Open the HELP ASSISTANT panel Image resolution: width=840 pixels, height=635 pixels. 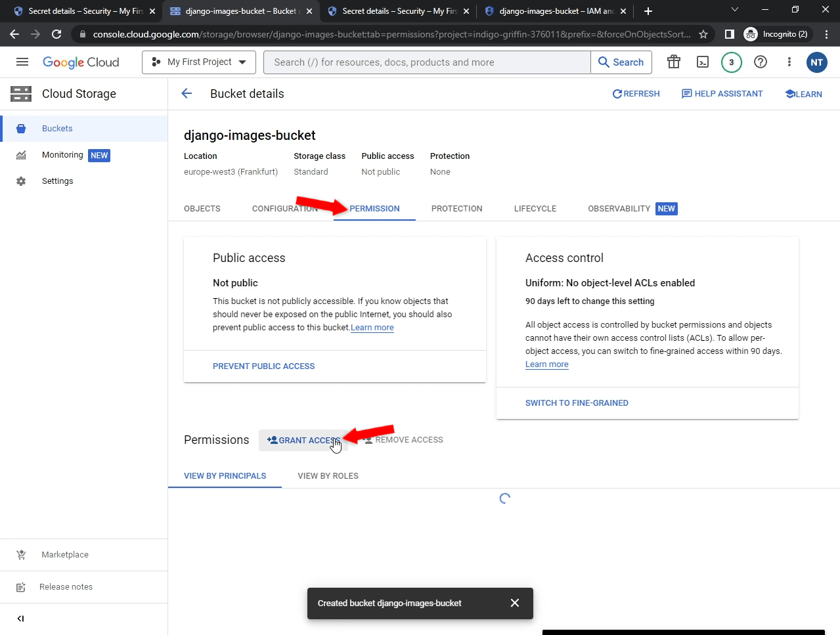click(x=722, y=93)
